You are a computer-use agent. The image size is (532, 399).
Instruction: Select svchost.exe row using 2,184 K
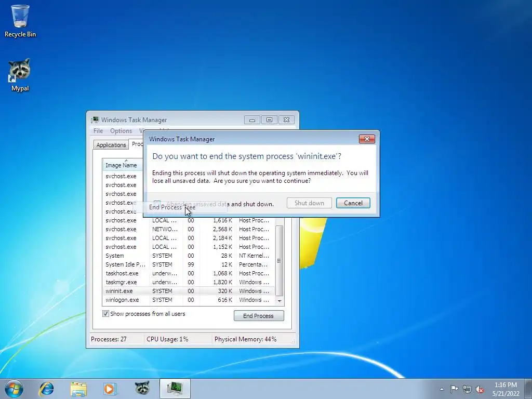tap(189, 238)
